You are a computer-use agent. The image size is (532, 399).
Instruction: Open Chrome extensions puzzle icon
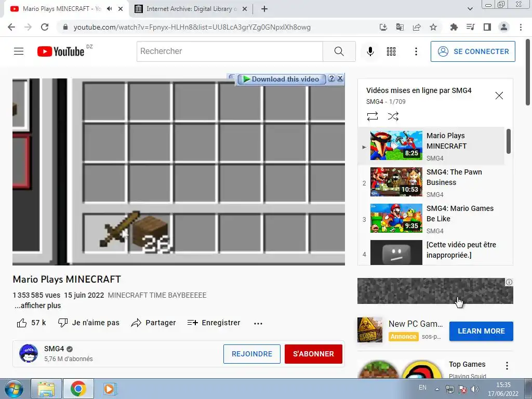click(x=454, y=27)
